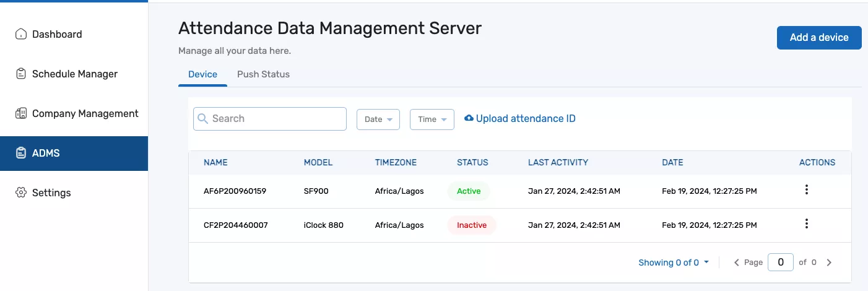This screenshot has height=291, width=868.
Task: Click the Dashboard home icon in sidebar
Action: coord(21,34)
